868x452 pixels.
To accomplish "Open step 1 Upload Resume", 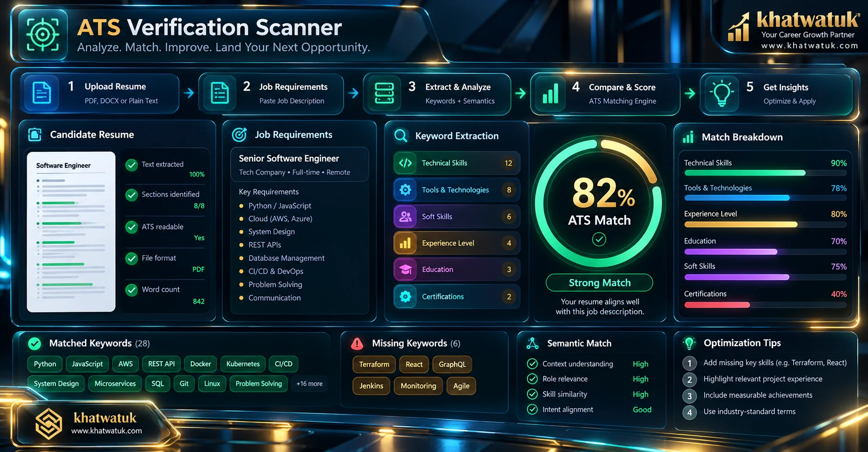I will point(100,93).
